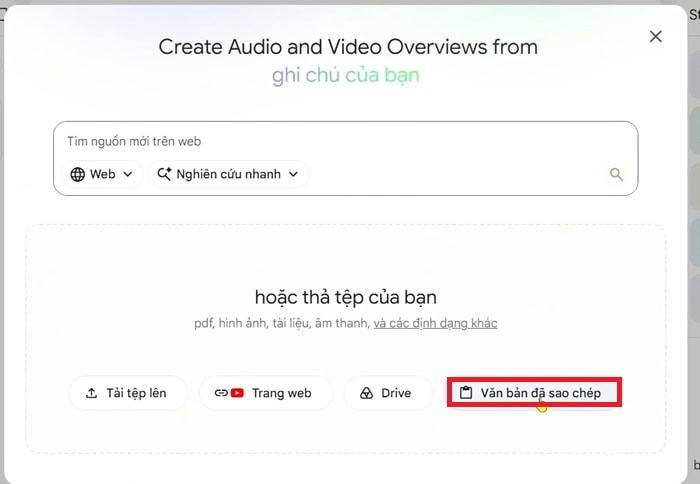Expand the Web source chevron
The image size is (700, 484).
(128, 174)
